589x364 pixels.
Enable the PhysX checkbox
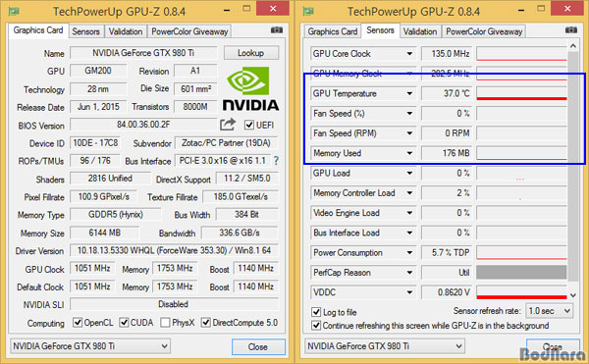(x=165, y=323)
